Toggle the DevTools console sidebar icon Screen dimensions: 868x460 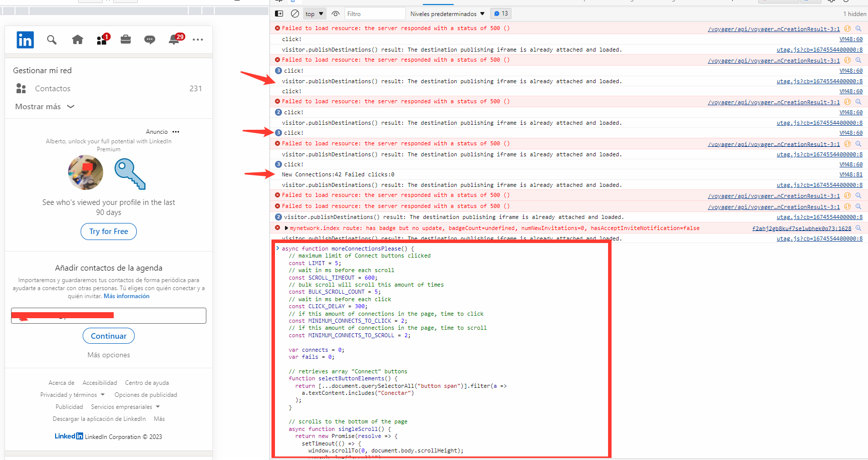tap(279, 14)
